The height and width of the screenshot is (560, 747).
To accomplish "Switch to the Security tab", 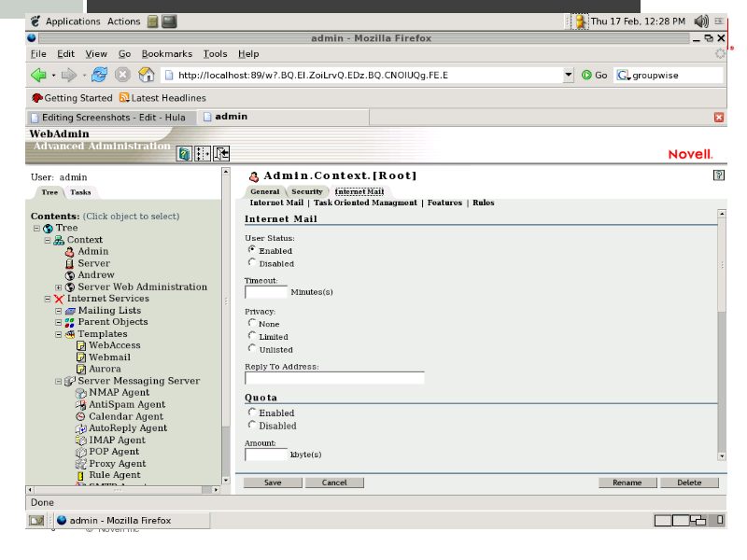I will (x=307, y=191).
